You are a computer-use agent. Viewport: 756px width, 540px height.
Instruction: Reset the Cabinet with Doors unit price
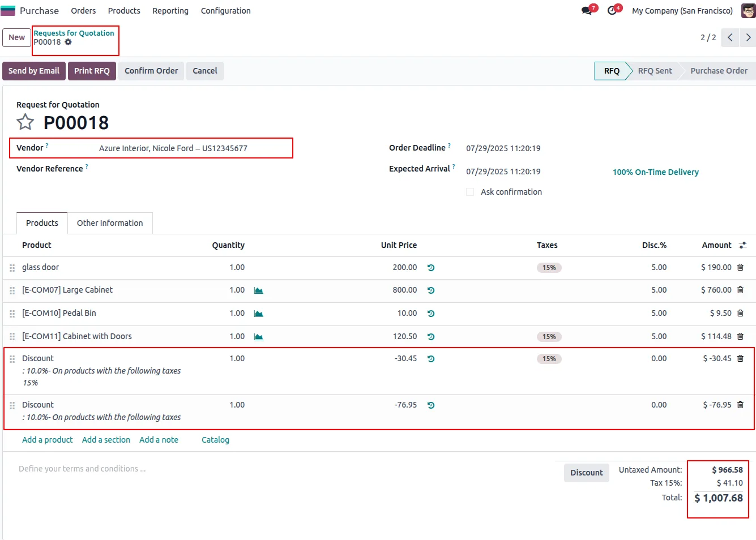431,337
